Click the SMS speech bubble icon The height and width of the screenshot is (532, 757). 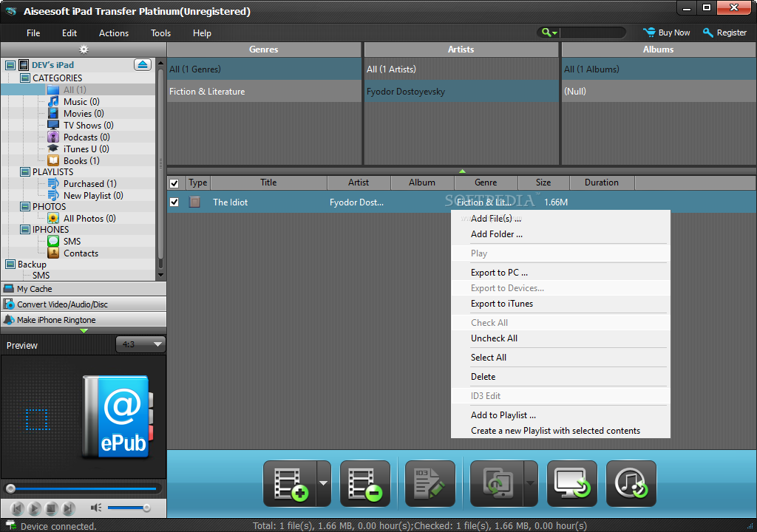pos(53,242)
